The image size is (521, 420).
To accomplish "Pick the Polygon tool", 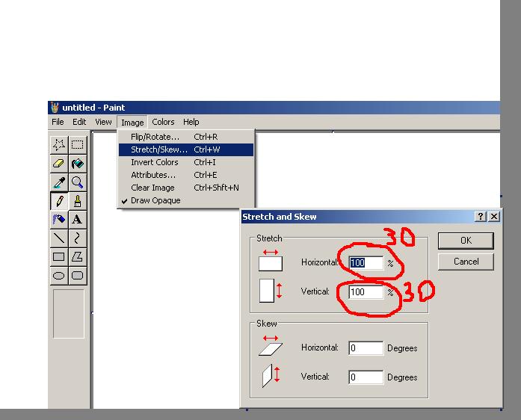I will tap(78, 256).
